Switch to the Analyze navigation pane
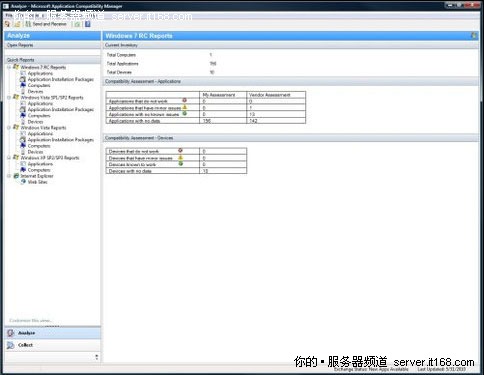The height and width of the screenshot is (375, 484). click(52, 333)
